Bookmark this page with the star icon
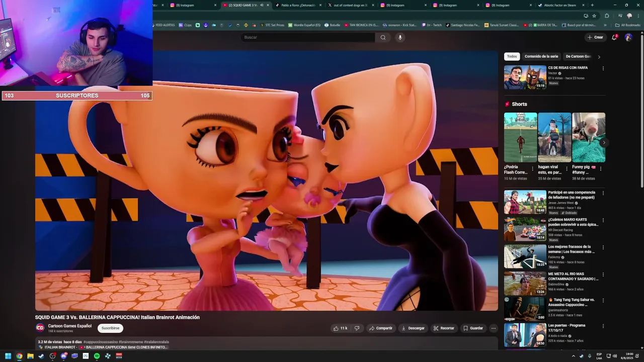 click(594, 16)
